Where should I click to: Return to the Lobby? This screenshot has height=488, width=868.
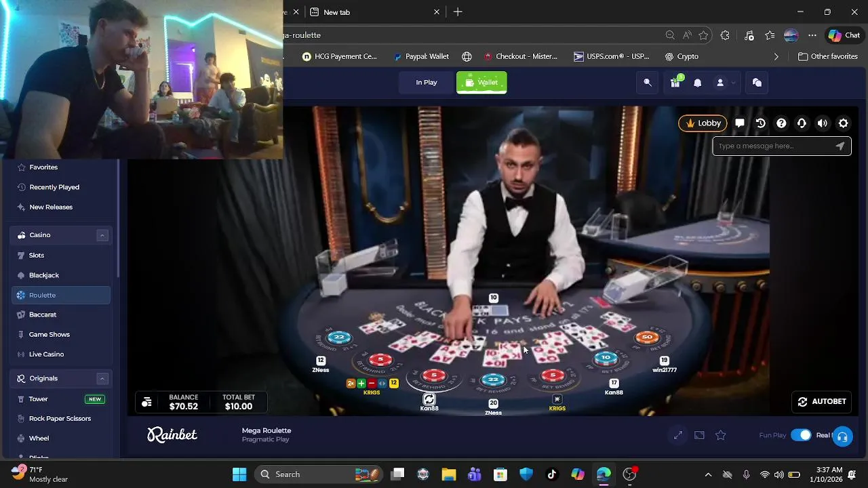click(703, 123)
